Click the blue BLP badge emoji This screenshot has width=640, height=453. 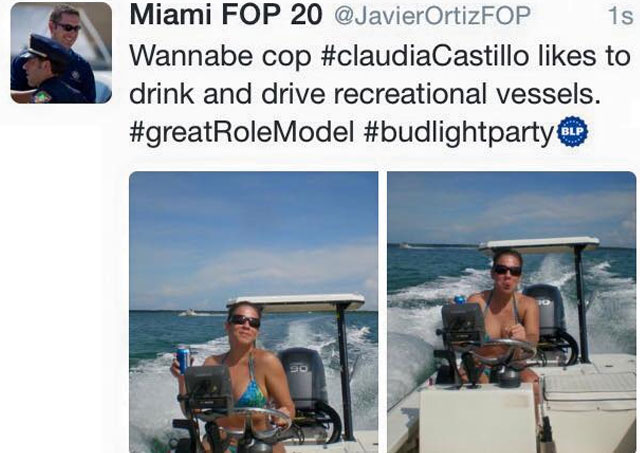(x=573, y=131)
